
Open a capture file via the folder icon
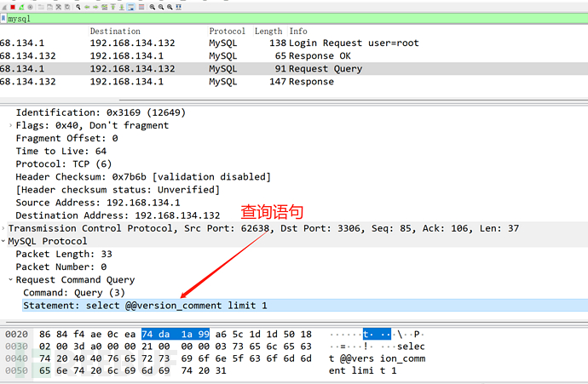coord(41,7)
